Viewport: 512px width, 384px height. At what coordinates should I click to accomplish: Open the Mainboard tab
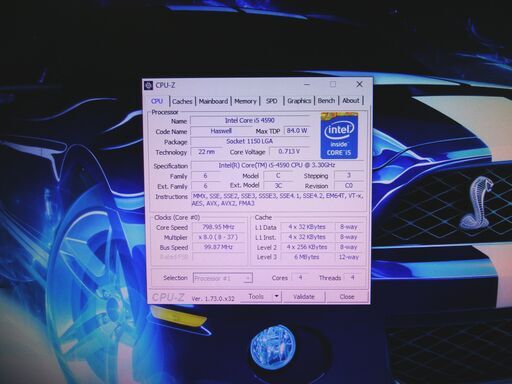click(213, 101)
